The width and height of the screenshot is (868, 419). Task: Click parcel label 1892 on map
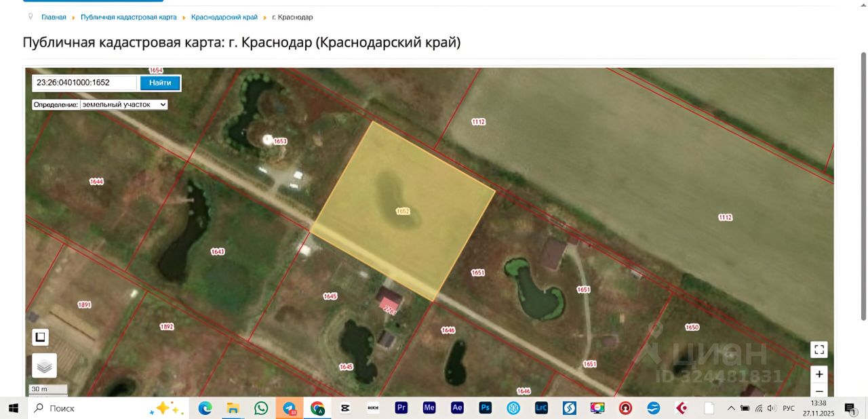167,327
